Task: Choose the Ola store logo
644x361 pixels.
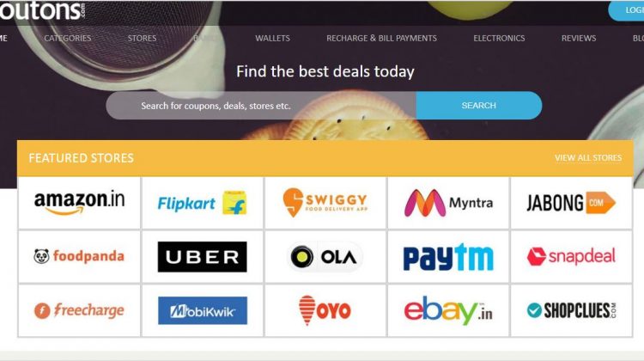Action: 325,256
